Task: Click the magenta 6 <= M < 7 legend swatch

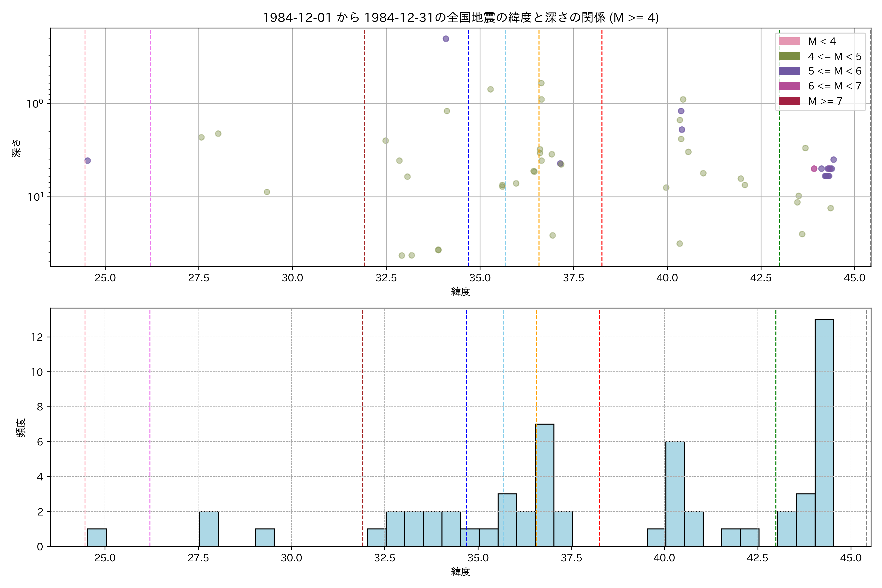Action: click(x=789, y=86)
